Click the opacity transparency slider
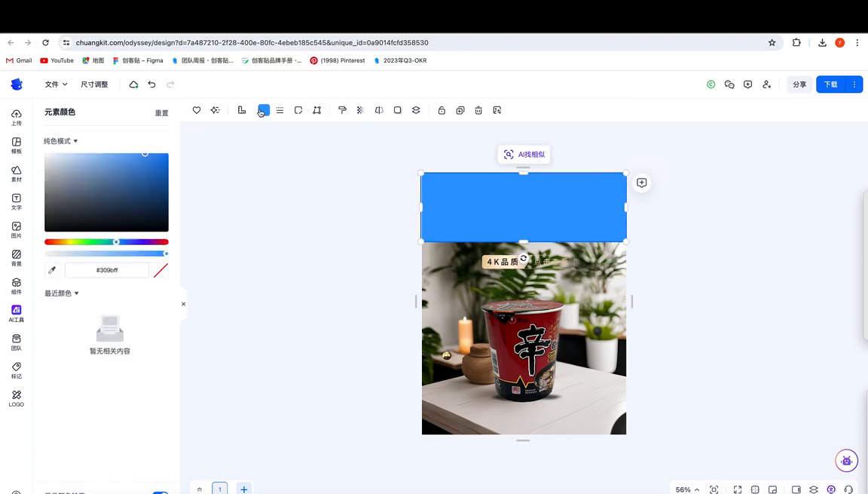The width and height of the screenshot is (868, 494). (106, 253)
